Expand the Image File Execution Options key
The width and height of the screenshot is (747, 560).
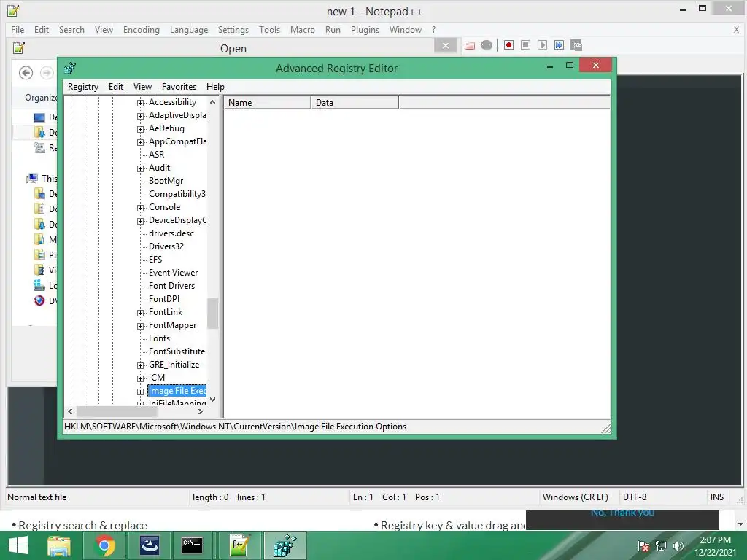point(140,392)
